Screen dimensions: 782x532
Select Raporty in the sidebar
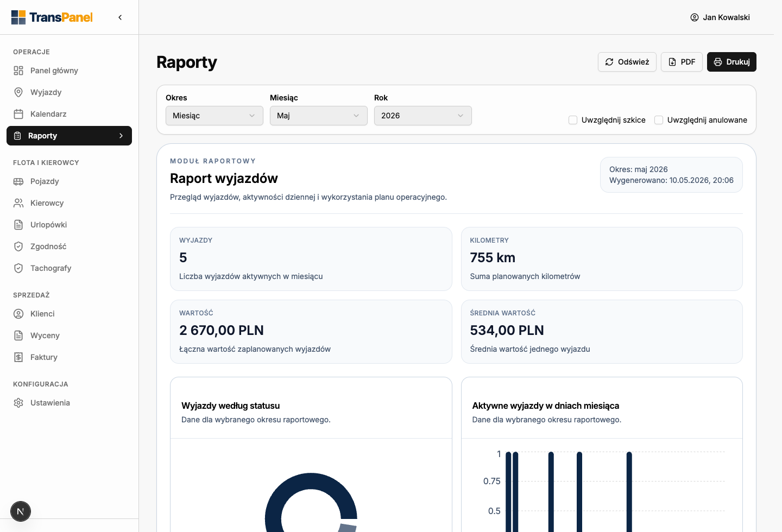point(69,136)
